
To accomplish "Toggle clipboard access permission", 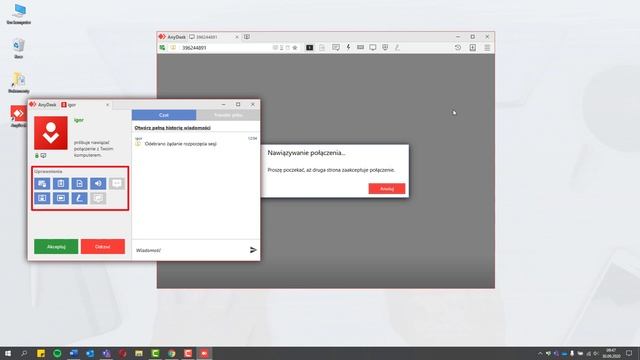I will point(61,184).
